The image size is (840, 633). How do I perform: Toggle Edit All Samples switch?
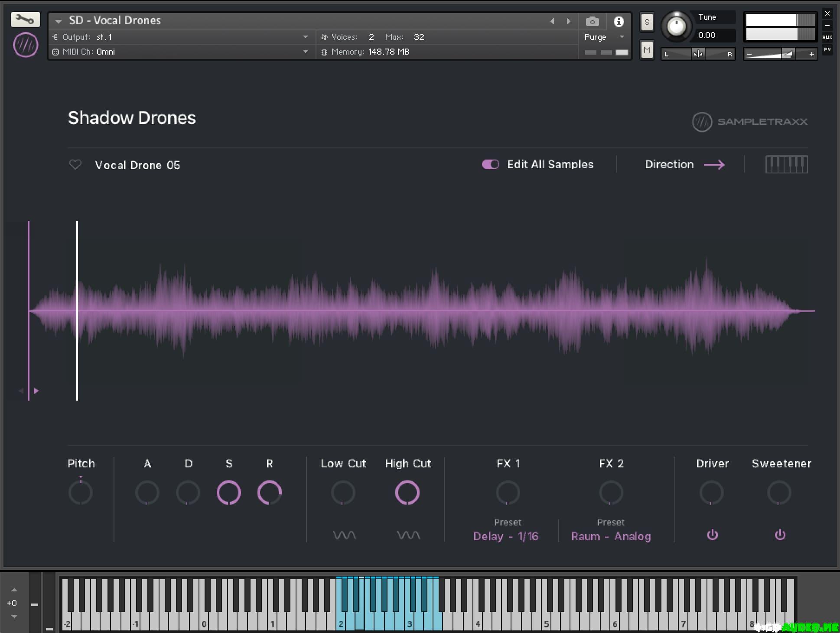click(491, 164)
